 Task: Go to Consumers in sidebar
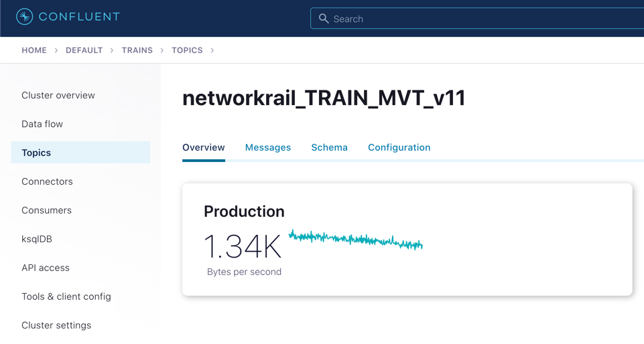46,210
